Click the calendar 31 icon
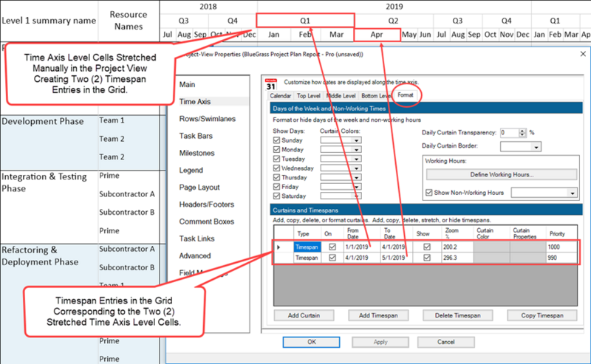This screenshot has width=591, height=364. tap(270, 84)
